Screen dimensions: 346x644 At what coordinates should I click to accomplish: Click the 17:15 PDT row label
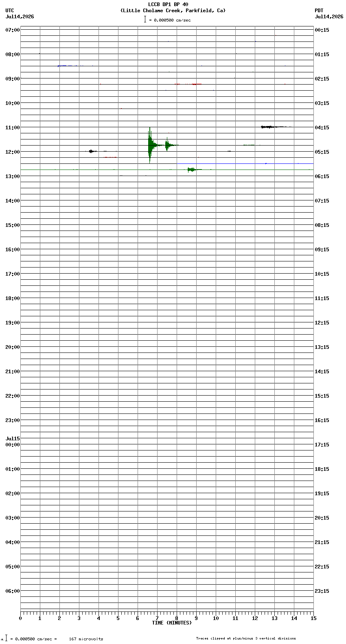[322, 445]
